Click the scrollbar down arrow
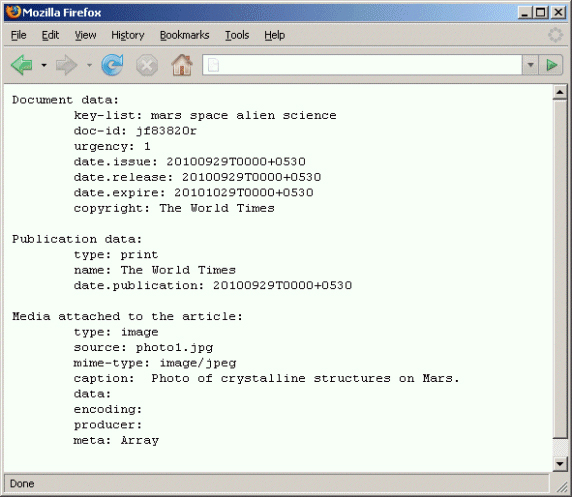 [560, 463]
